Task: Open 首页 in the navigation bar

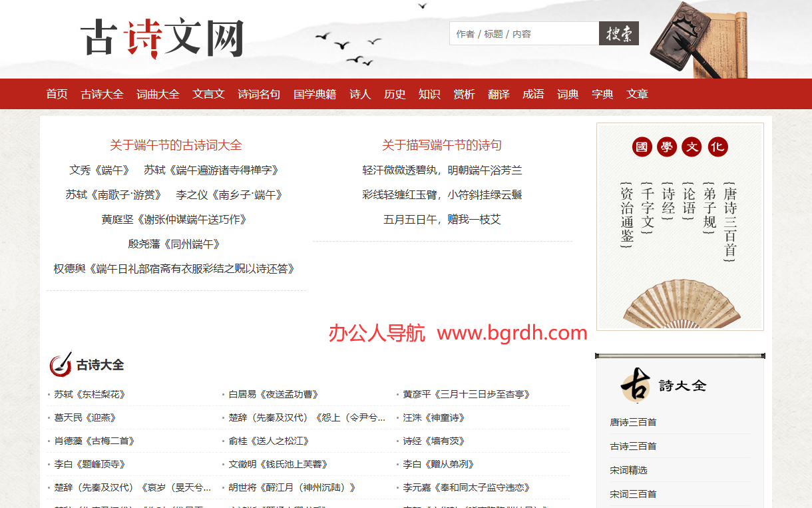Action: click(57, 95)
